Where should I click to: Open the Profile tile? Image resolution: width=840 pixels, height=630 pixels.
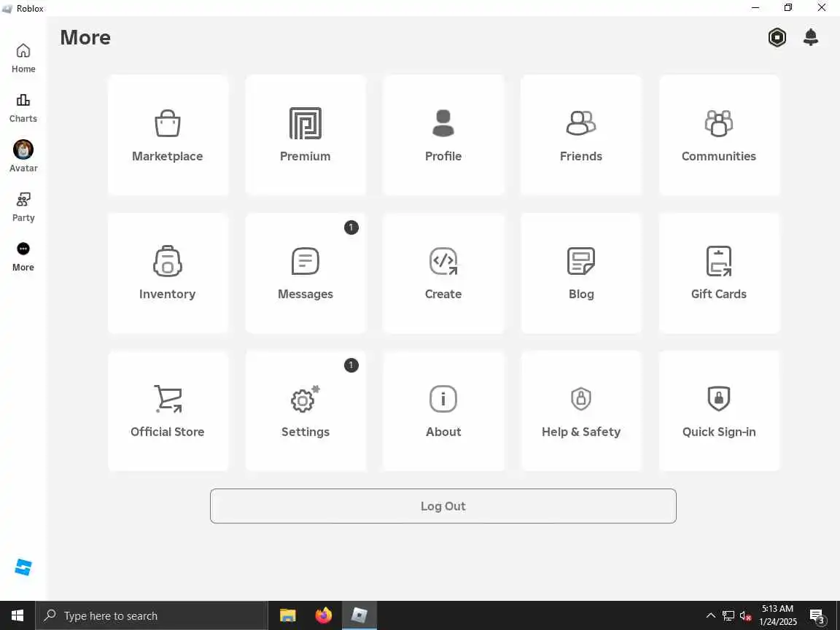click(443, 135)
